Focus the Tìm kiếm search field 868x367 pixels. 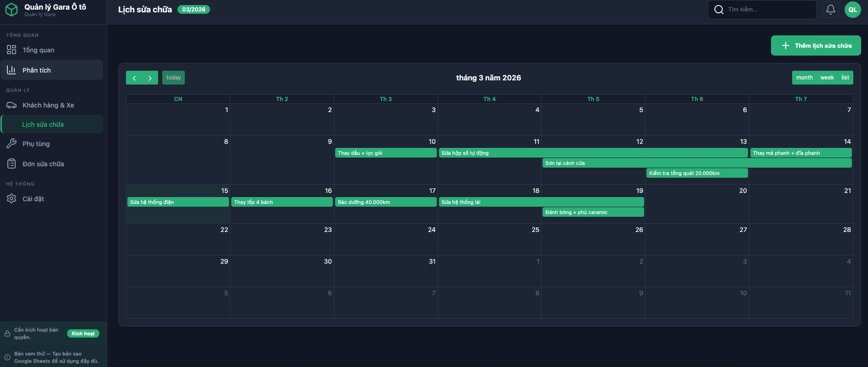tap(768, 10)
